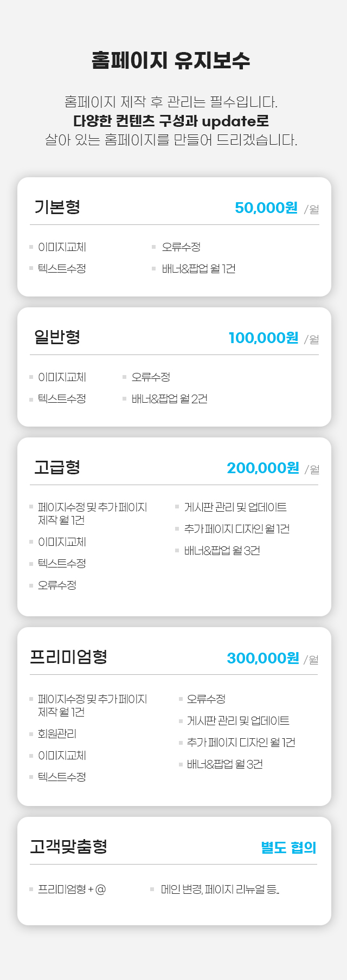The image size is (347, 980).
Task: Open the 고객맞춤형 plan heading
Action: pyautogui.click(x=68, y=846)
